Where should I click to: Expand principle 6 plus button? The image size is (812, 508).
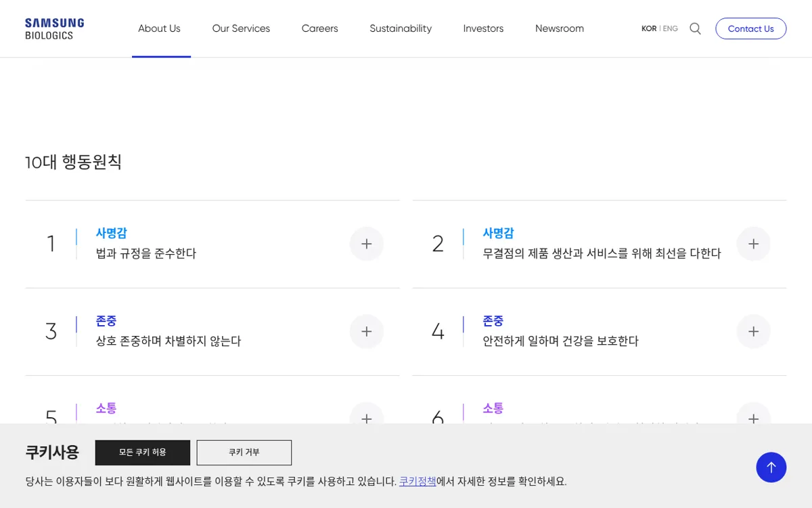753,414
